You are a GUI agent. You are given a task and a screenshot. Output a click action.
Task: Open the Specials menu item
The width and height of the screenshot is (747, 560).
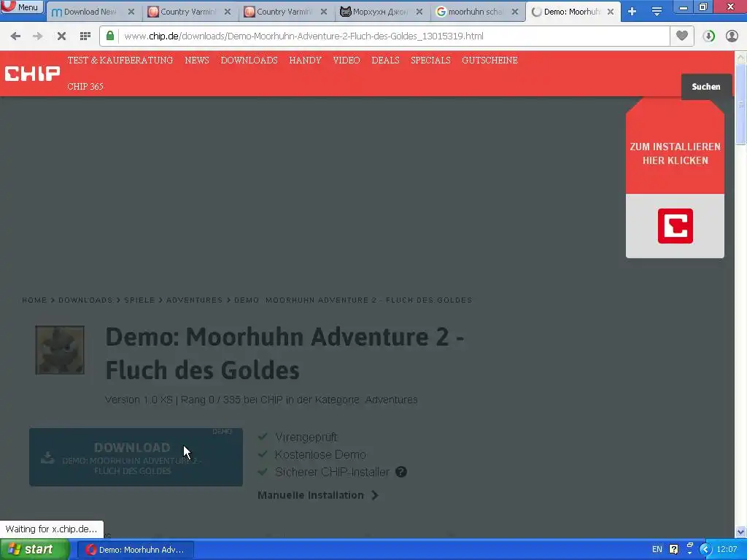[430, 61]
